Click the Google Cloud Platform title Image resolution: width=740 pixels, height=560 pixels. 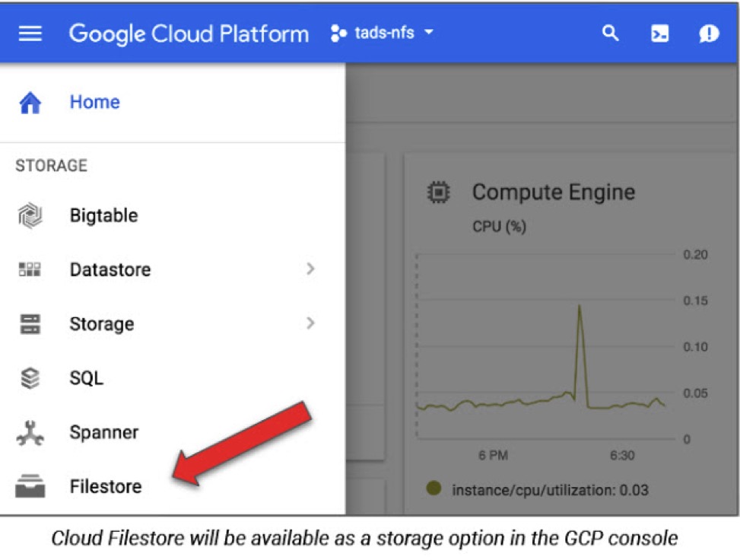point(189,34)
